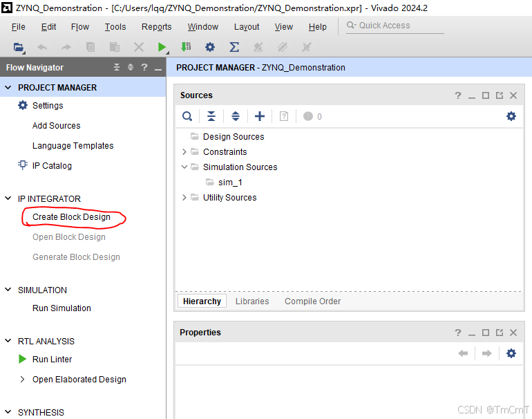
Task: Click Run Linter under RTL Analysis
Action: pyautogui.click(x=52, y=360)
